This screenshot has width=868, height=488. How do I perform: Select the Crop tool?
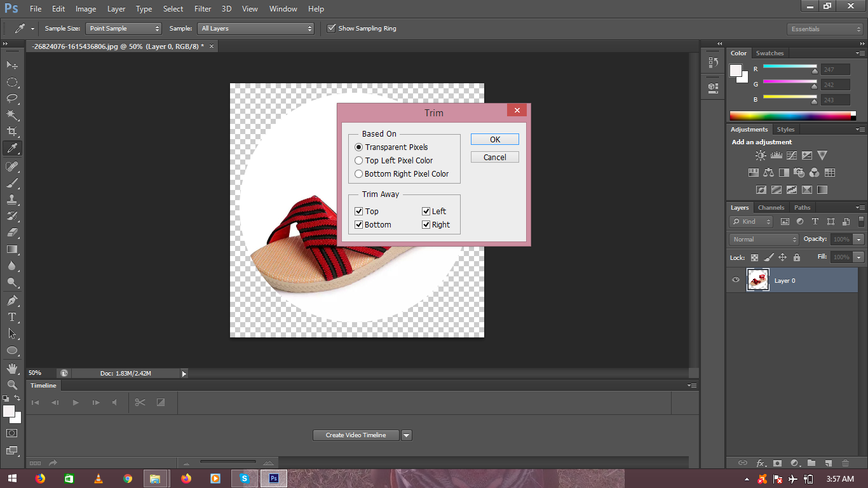(12, 132)
